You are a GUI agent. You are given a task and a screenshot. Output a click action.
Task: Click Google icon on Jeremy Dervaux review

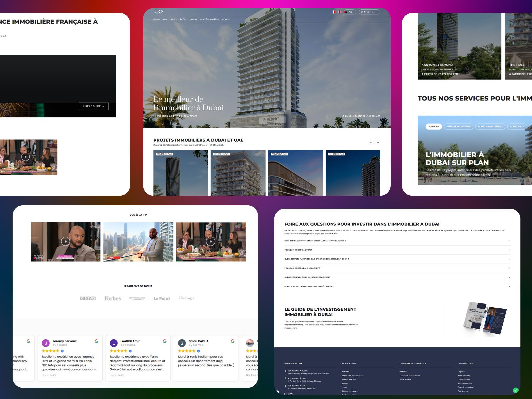click(x=96, y=341)
